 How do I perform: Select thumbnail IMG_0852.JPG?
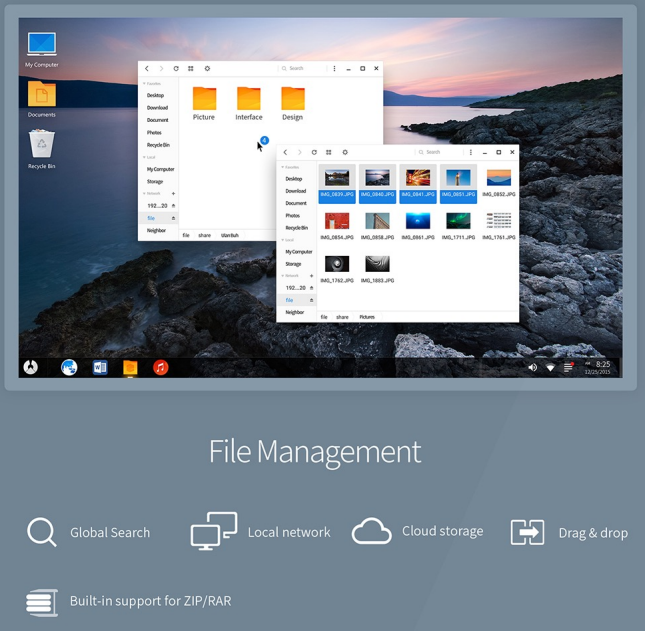[499, 183]
